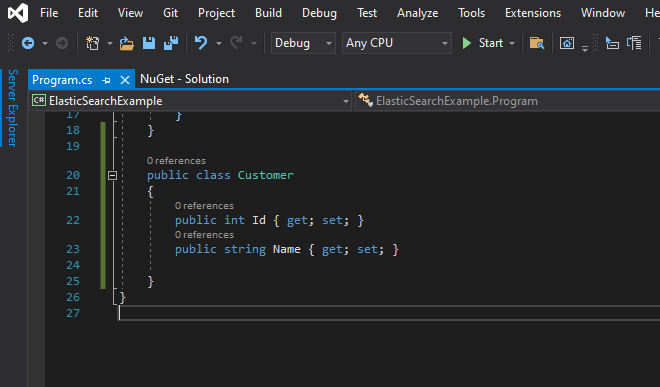Click the Visual Studio logo icon
The image size is (660, 387).
pyautogui.click(x=18, y=13)
